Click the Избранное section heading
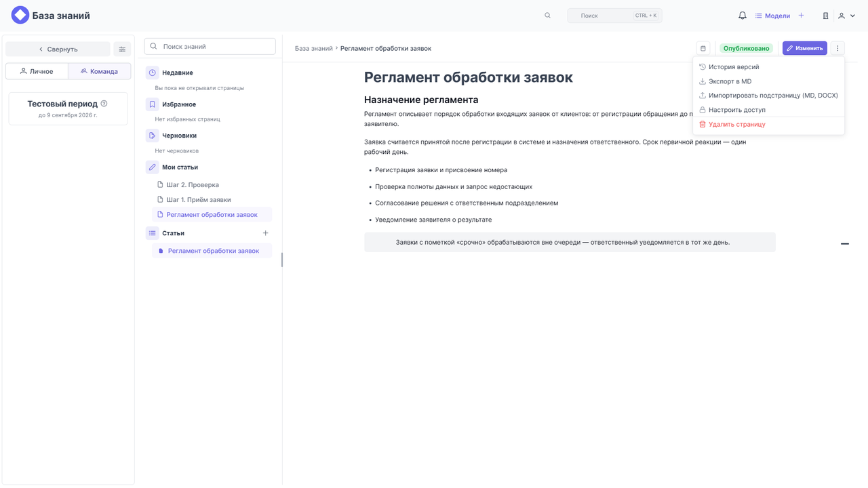Viewport: 868px width, 488px height. pos(179,104)
